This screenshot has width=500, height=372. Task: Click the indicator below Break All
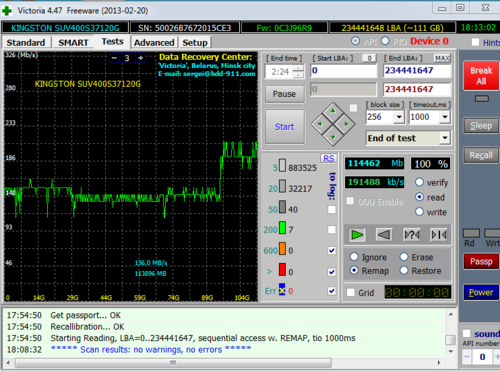(482, 99)
